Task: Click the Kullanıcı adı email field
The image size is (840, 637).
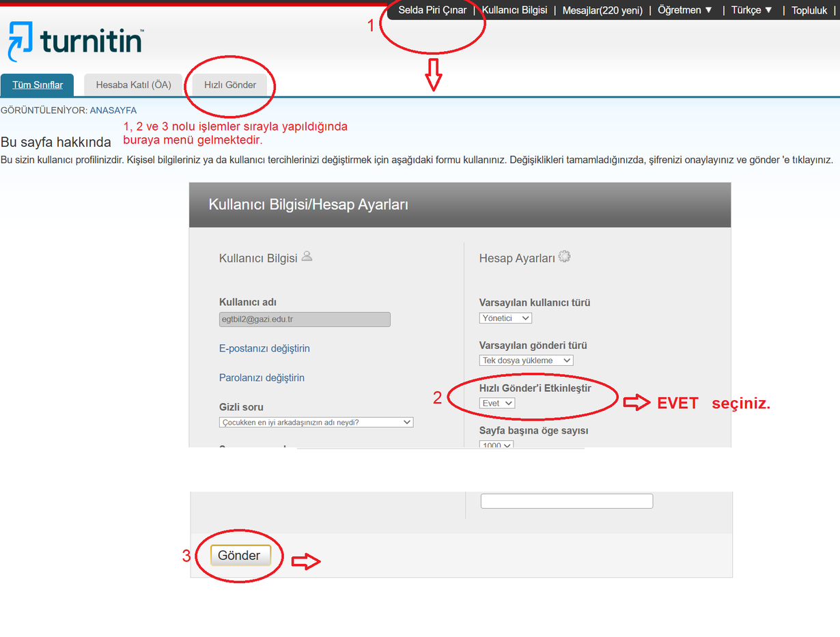Action: (x=305, y=320)
